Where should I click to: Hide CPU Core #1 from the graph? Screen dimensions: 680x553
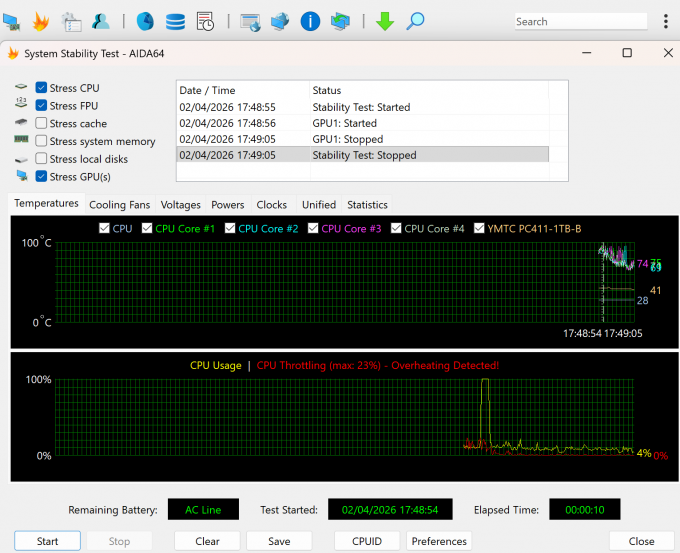[x=147, y=228]
